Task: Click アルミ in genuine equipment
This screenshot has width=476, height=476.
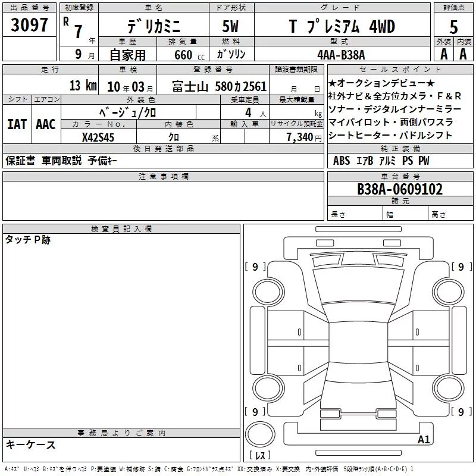Action: [387, 161]
